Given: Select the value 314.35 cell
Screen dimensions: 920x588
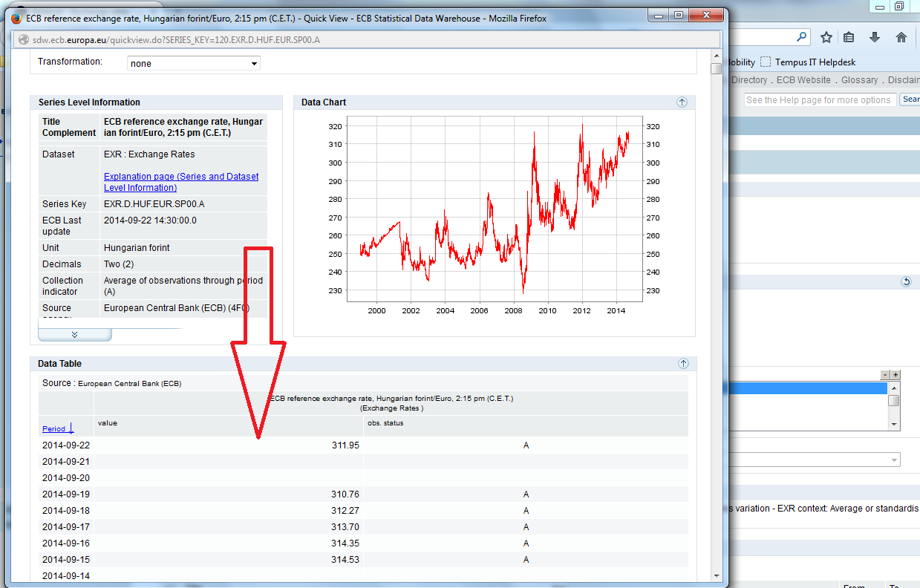Looking at the screenshot, I should tap(229, 543).
